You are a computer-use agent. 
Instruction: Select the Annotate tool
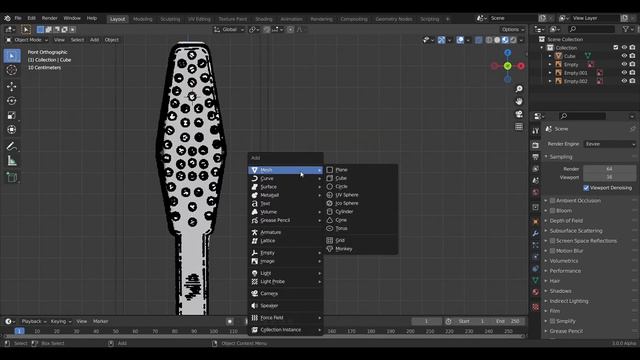pos(12,146)
